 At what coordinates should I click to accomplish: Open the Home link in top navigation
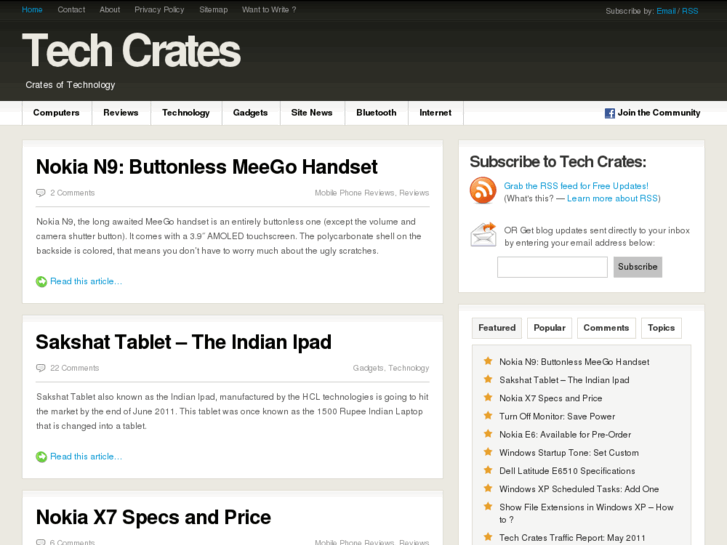coord(32,9)
